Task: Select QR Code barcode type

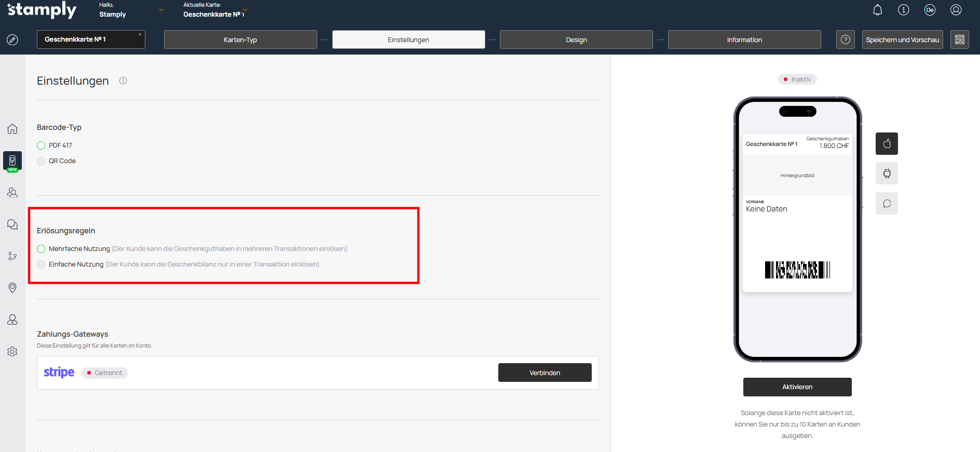Action: coord(41,161)
